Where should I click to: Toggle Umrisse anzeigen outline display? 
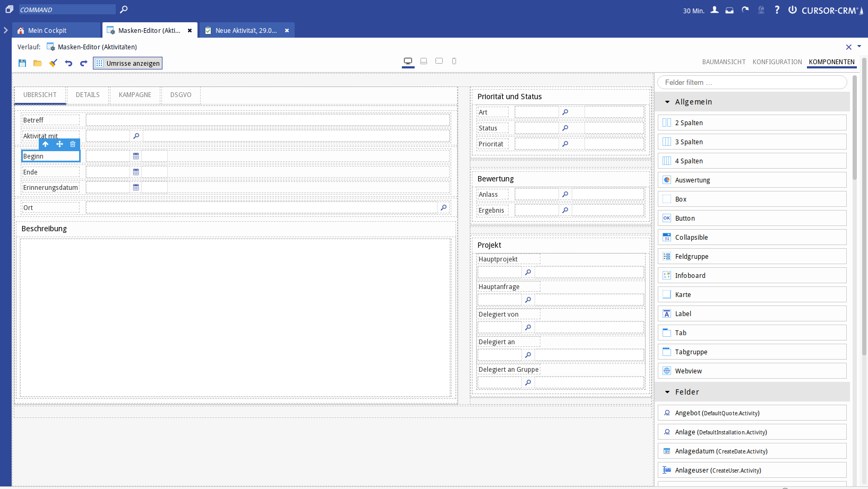[x=127, y=63]
